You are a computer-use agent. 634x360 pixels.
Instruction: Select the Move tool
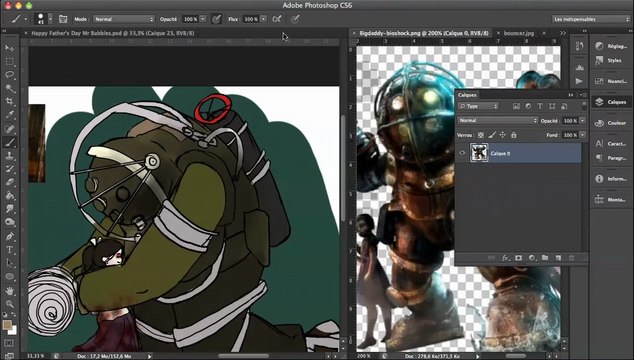click(10, 48)
